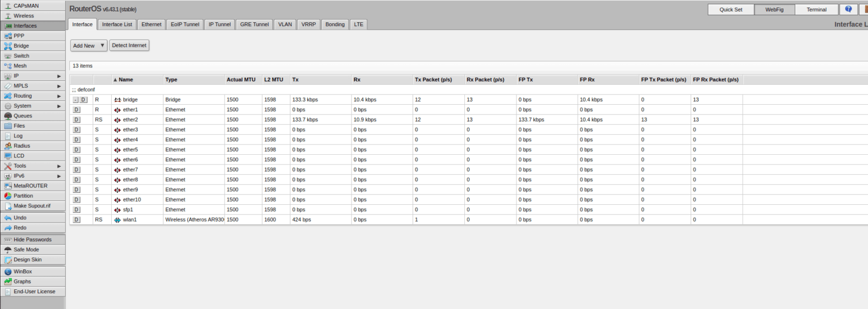Open the Wireless menu icon
This screenshot has height=309, width=868.
tap(8, 16)
